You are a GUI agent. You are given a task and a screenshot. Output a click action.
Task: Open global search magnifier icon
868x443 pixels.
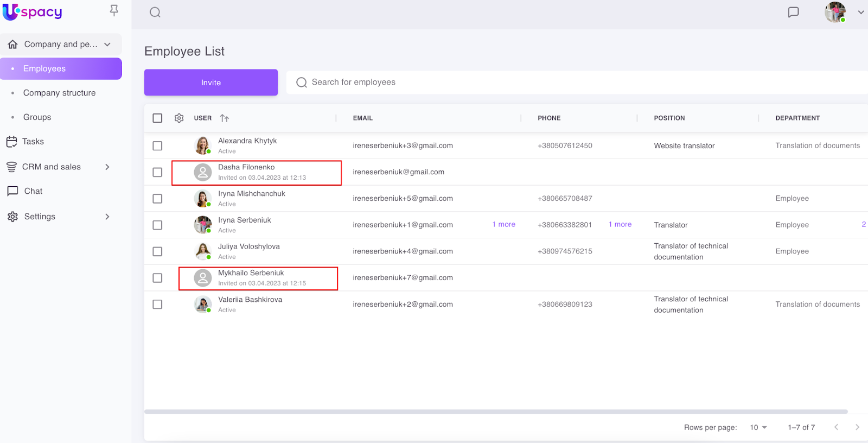pyautogui.click(x=155, y=12)
